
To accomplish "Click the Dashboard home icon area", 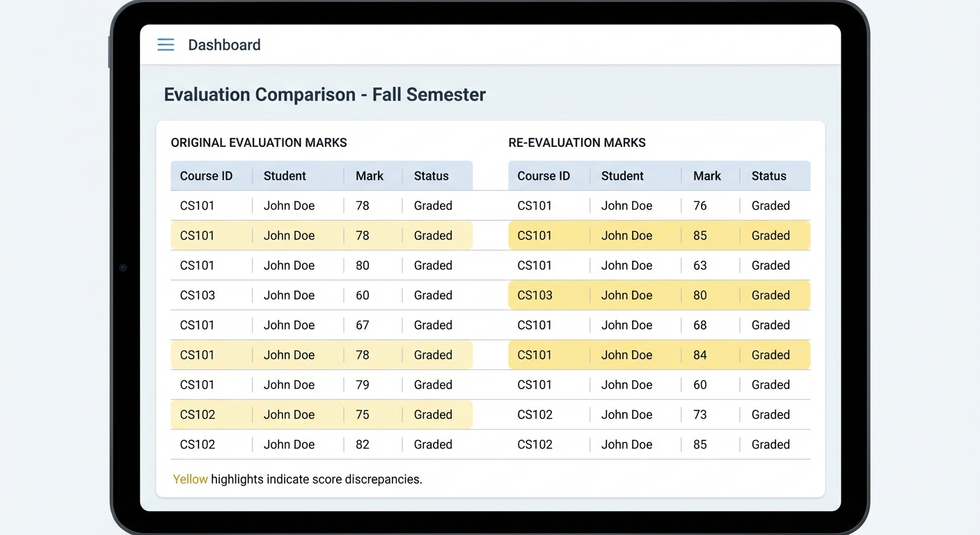I will coord(165,44).
